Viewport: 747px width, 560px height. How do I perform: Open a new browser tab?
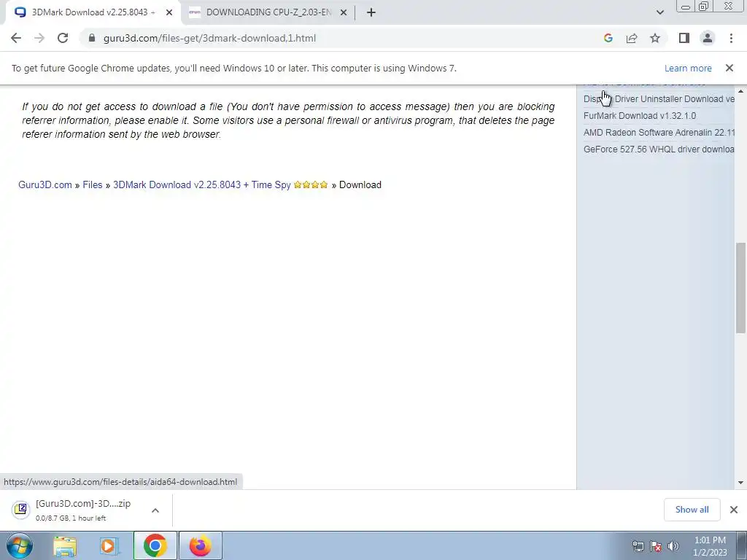tap(371, 12)
